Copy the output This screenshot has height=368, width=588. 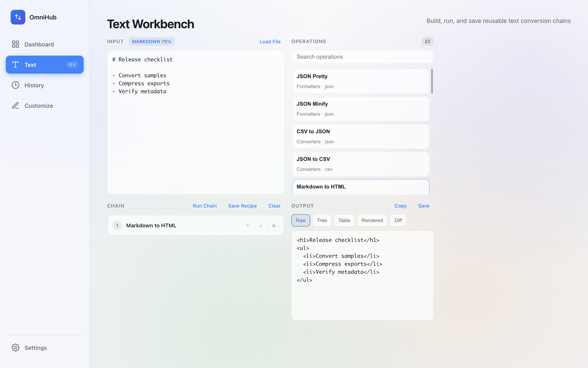pyautogui.click(x=400, y=206)
